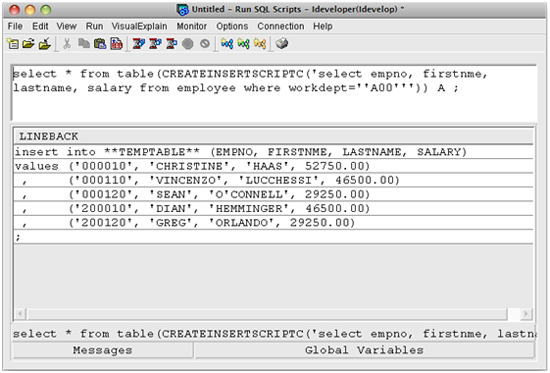Click the Print toolbar icon
Image resolution: width=550 pixels, height=373 pixels.
(282, 44)
